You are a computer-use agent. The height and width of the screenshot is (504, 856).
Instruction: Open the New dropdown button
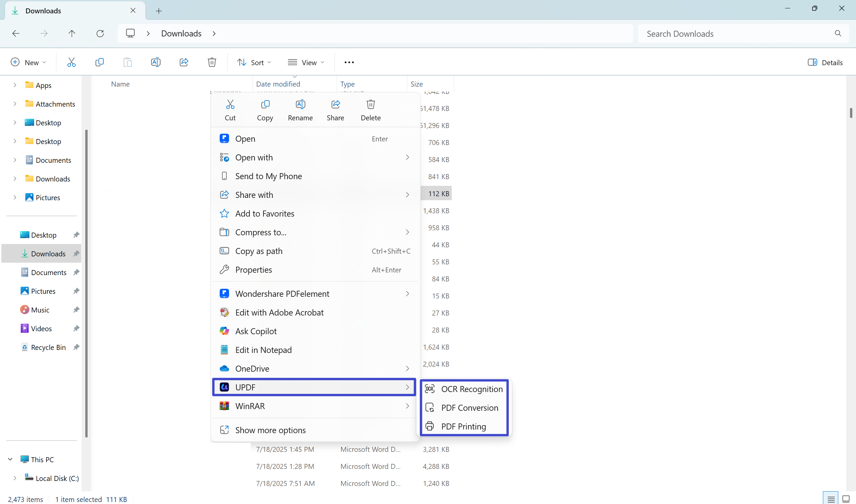click(28, 62)
